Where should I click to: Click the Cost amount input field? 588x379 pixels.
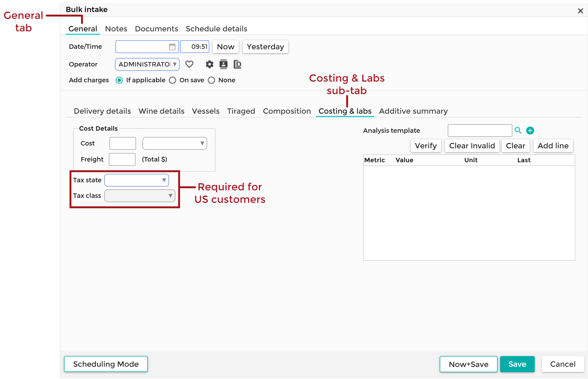point(123,143)
